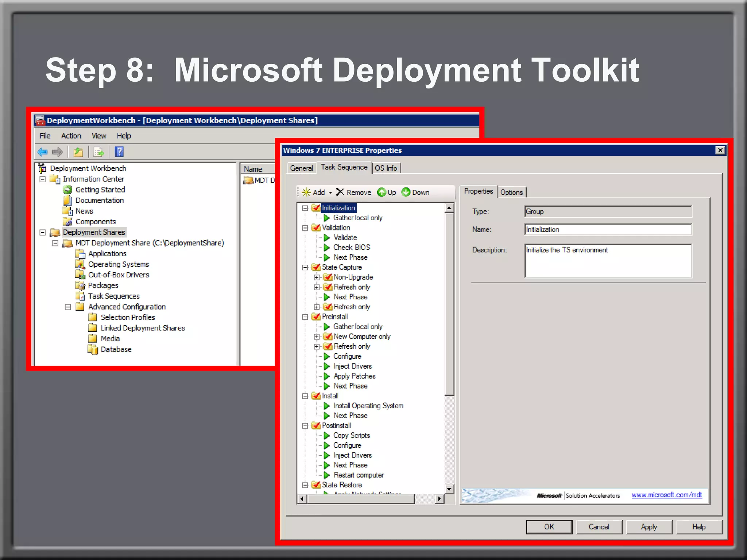This screenshot has height=560, width=747.
Task: Switch to the Options tab
Action: click(511, 192)
